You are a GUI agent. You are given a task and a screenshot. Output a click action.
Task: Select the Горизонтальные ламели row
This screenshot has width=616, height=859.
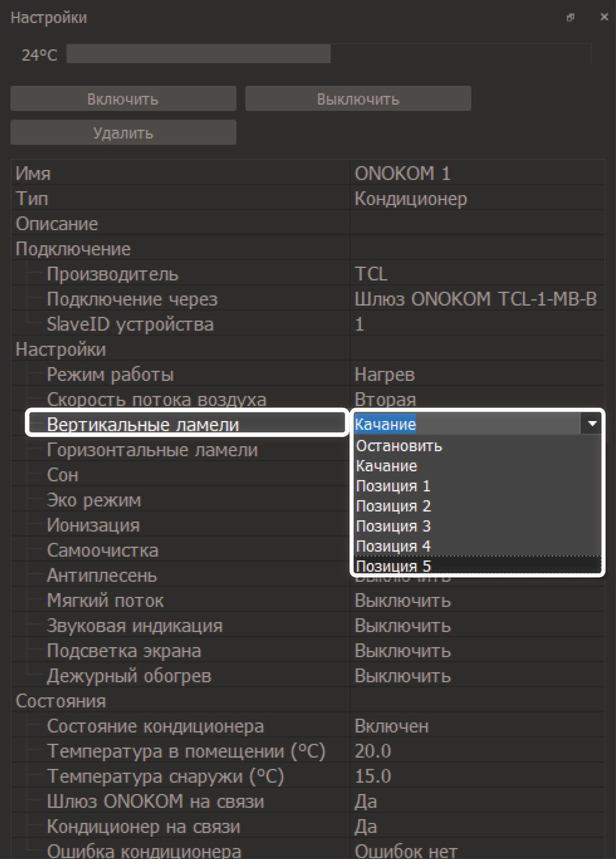[152, 450]
